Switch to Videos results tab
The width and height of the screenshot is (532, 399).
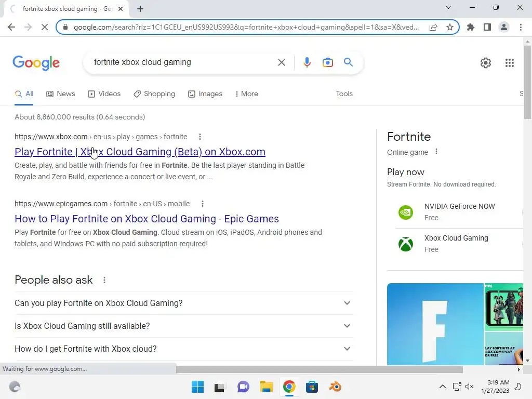click(104, 94)
